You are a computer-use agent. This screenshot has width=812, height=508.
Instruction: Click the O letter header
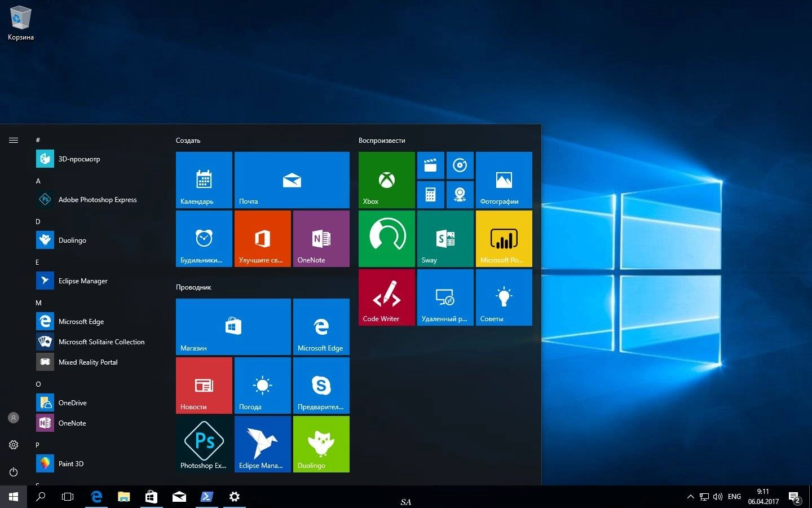[38, 384]
